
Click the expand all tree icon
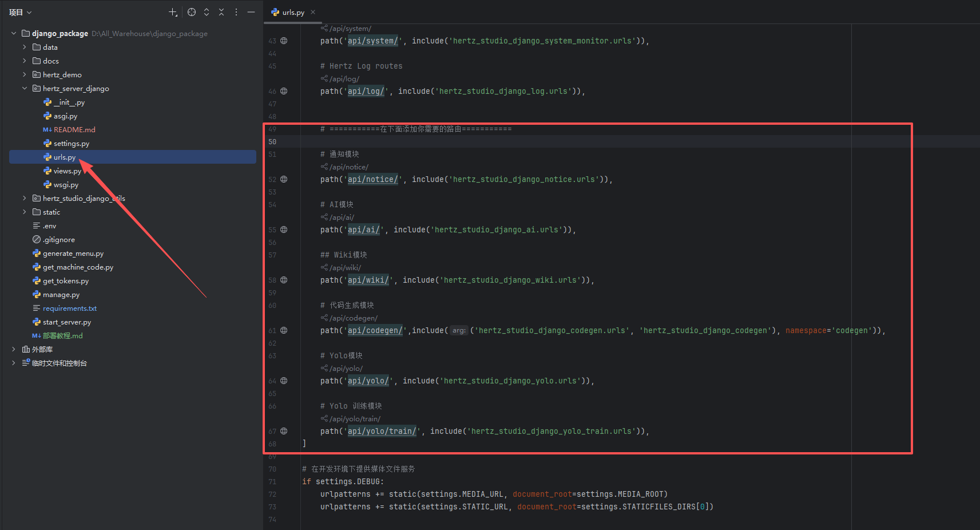(207, 12)
